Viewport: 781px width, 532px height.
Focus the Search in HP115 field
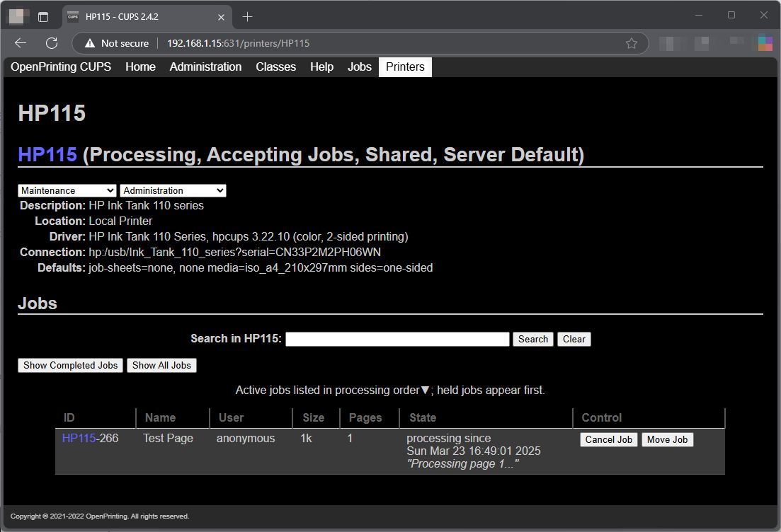pyautogui.click(x=397, y=339)
